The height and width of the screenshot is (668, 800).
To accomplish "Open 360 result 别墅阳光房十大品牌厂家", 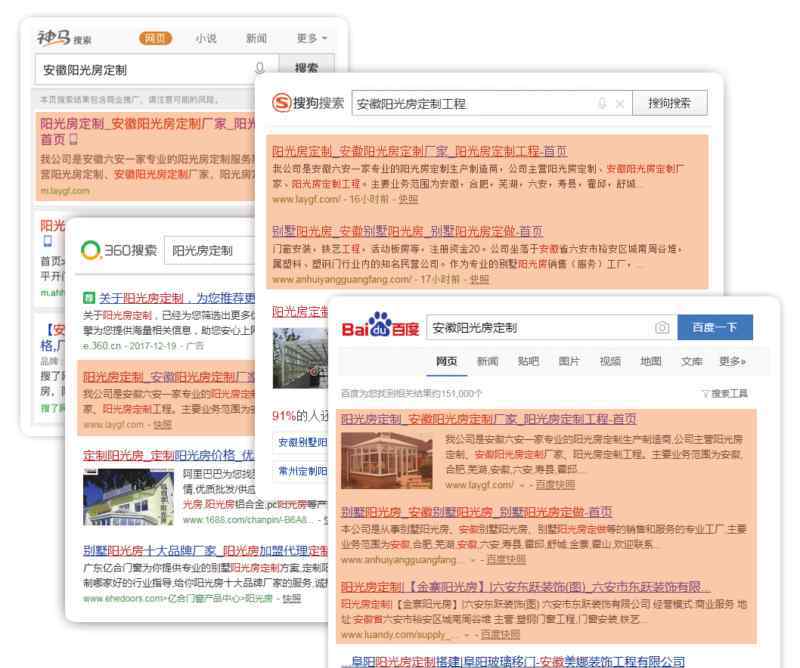I will 206,551.
